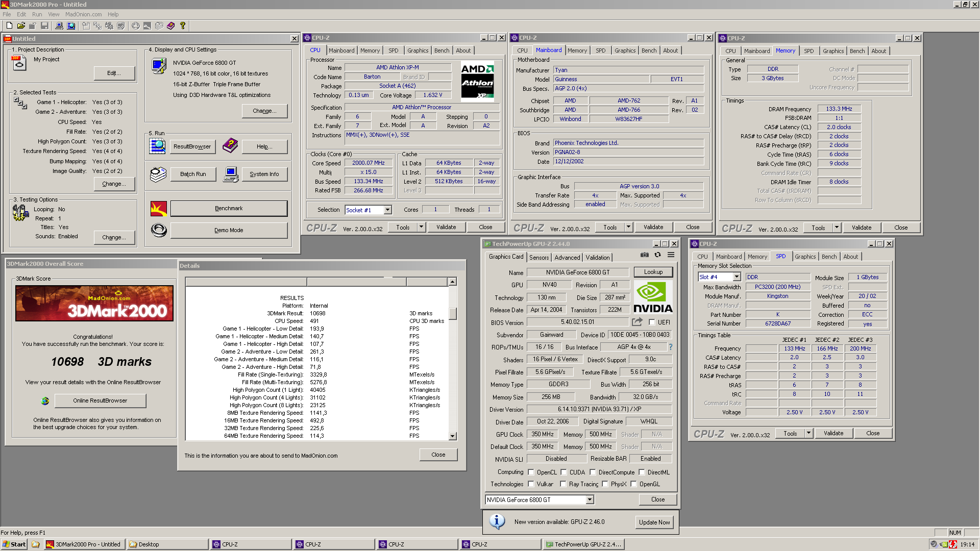The image size is (980, 551).
Task: Click the Batch Run stack icon
Action: pyautogui.click(x=158, y=174)
